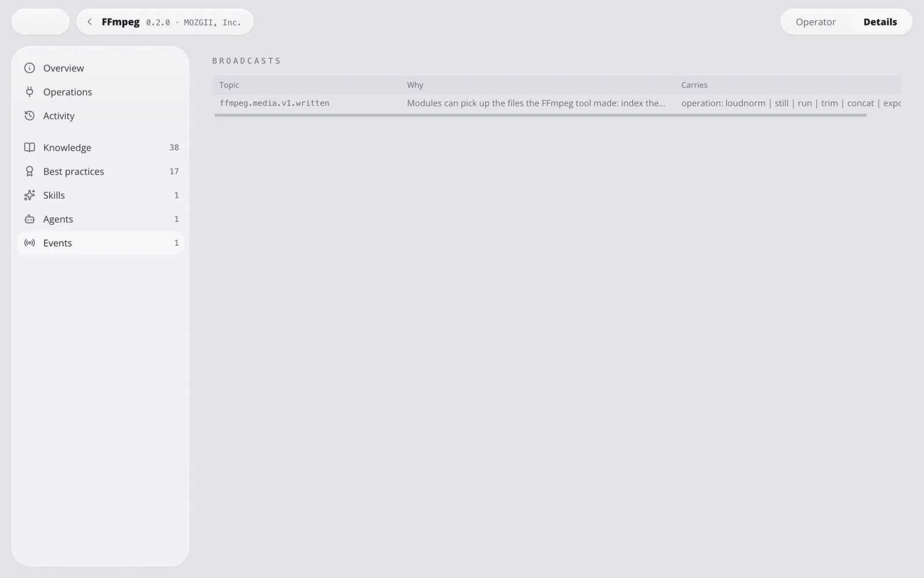This screenshot has height=578, width=924.
Task: Open the Operations section
Action: (x=100, y=92)
